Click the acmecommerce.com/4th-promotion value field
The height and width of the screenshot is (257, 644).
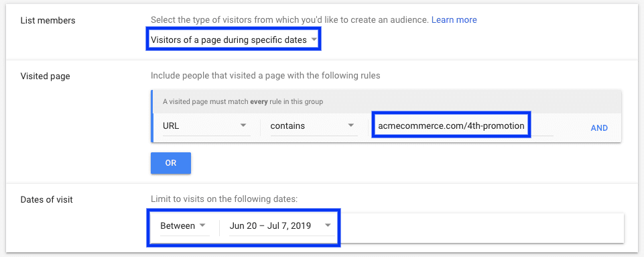tap(451, 125)
